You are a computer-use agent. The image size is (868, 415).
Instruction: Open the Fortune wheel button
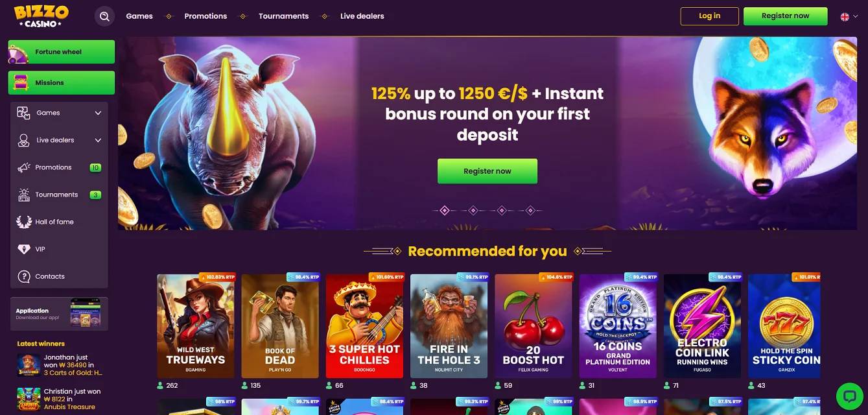tap(62, 52)
